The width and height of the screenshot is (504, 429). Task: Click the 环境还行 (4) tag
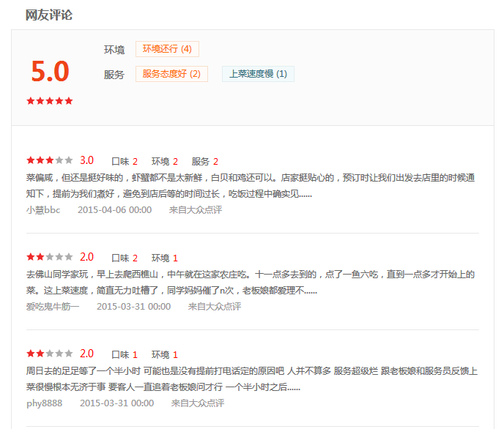167,49
